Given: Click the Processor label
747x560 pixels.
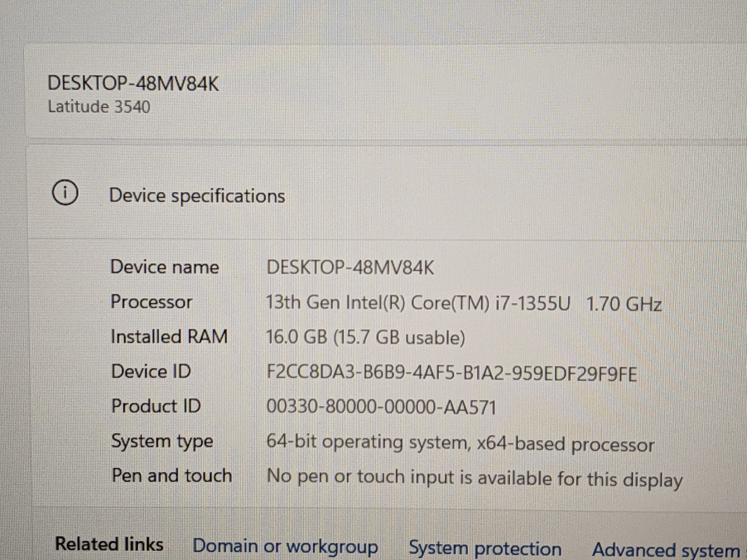Looking at the screenshot, I should click(x=151, y=301).
